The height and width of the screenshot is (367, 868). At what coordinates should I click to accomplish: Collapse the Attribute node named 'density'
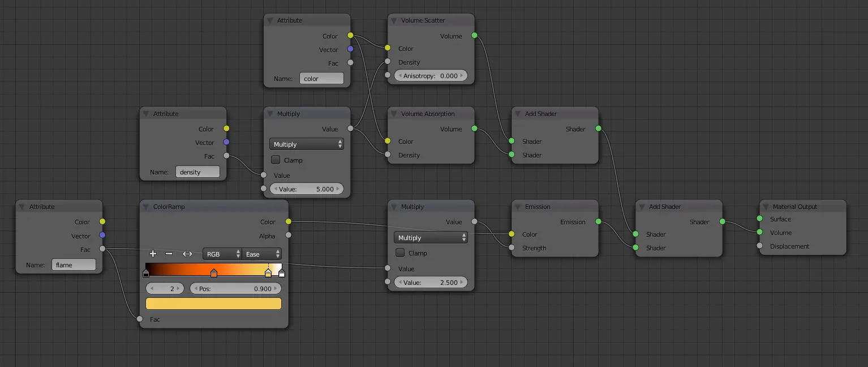(x=146, y=114)
